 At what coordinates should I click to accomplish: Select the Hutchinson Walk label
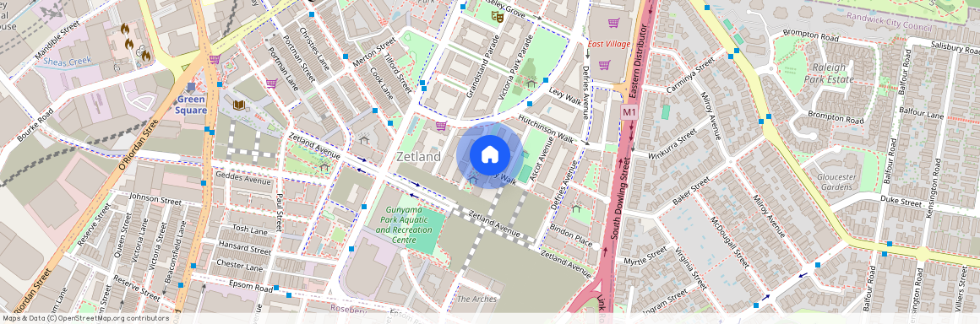coord(546,127)
